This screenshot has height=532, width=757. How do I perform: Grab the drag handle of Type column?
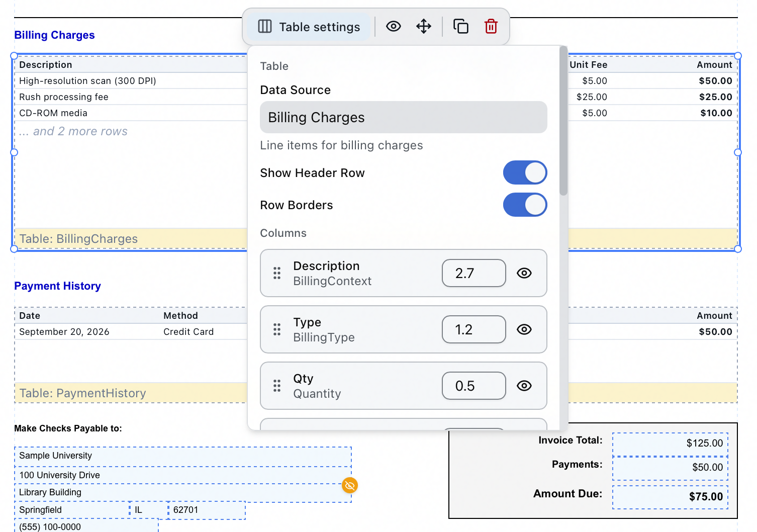[277, 329]
